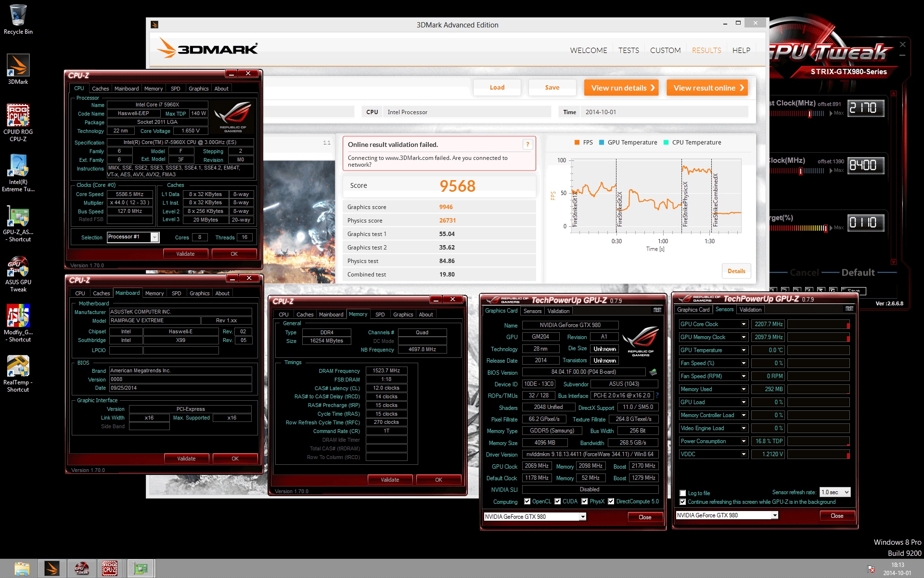This screenshot has width=924, height=578.
Task: Open File Explorer from the taskbar
Action: [22, 568]
